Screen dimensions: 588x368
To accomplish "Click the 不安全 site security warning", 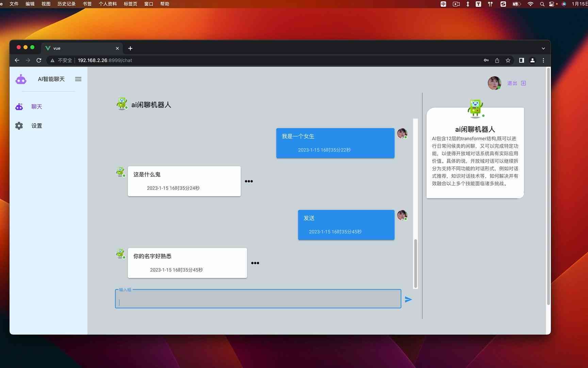I will click(61, 60).
